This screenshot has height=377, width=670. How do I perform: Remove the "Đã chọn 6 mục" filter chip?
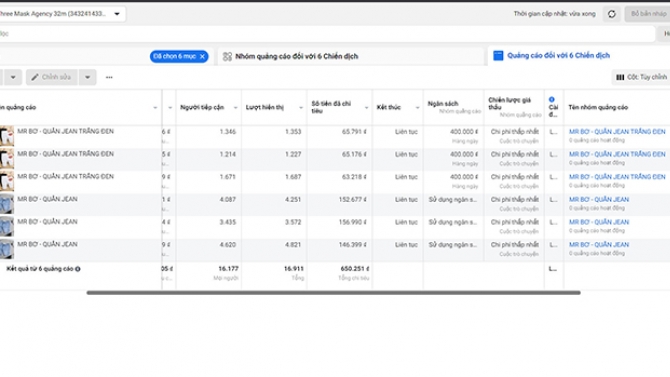(203, 56)
